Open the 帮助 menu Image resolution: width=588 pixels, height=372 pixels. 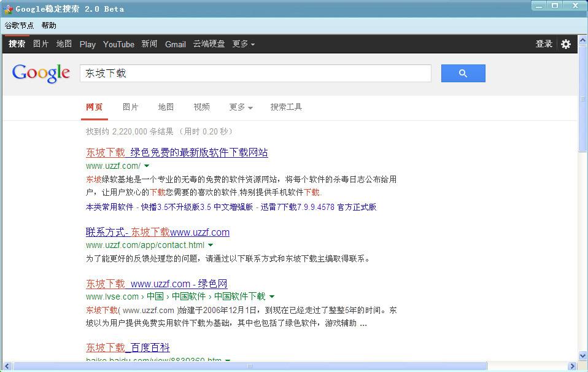tap(48, 26)
